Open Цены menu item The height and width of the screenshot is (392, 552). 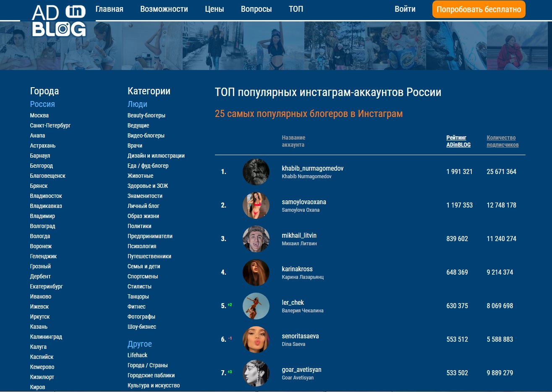pos(215,9)
